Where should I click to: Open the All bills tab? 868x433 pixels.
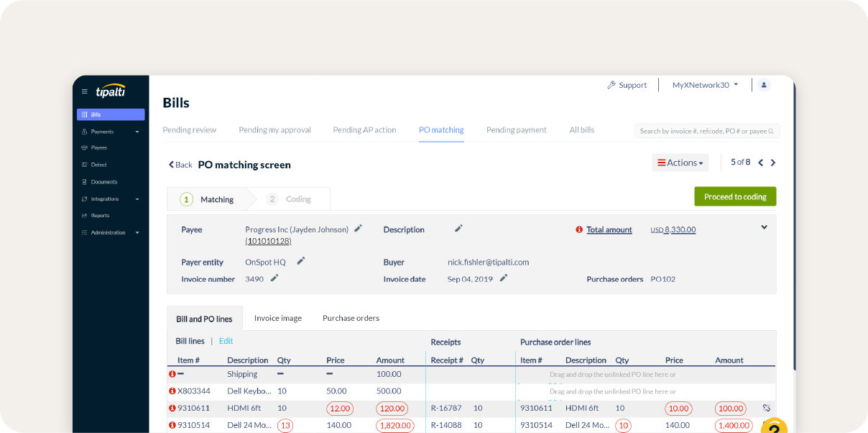click(x=582, y=129)
